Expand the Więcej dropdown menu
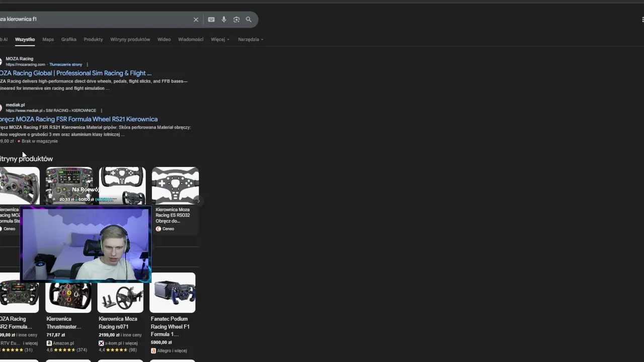This screenshot has width=644, height=362. coord(220,39)
